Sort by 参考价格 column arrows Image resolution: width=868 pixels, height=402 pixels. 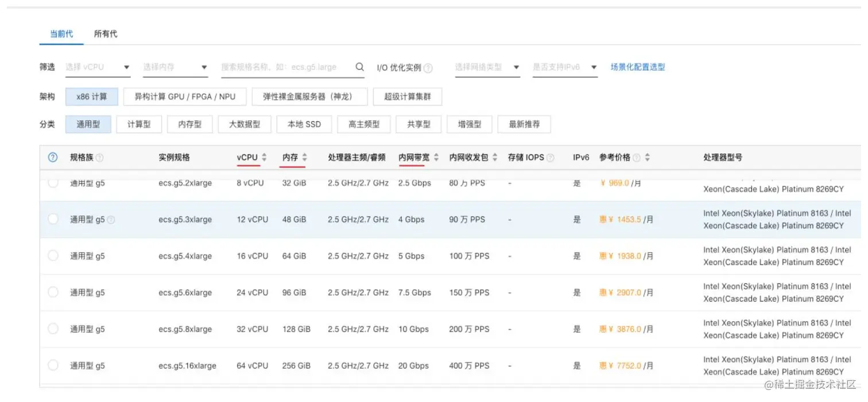pyautogui.click(x=648, y=157)
